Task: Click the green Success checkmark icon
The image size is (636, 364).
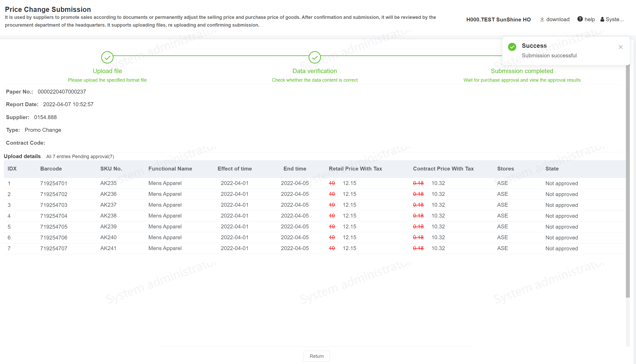Action: pyautogui.click(x=512, y=47)
